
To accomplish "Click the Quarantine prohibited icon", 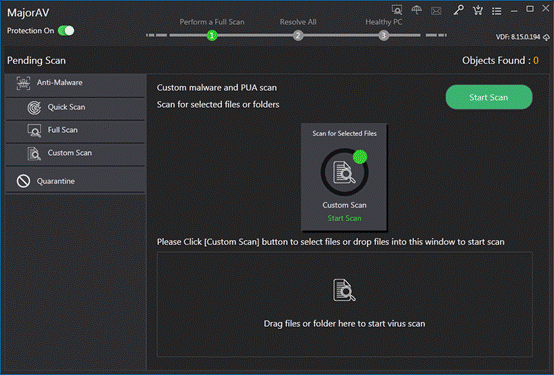I will click(23, 181).
